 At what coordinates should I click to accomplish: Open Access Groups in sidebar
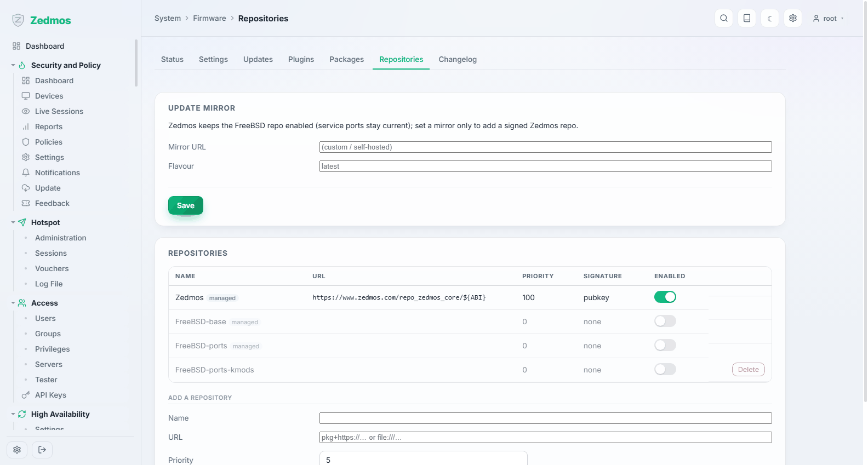(48, 334)
